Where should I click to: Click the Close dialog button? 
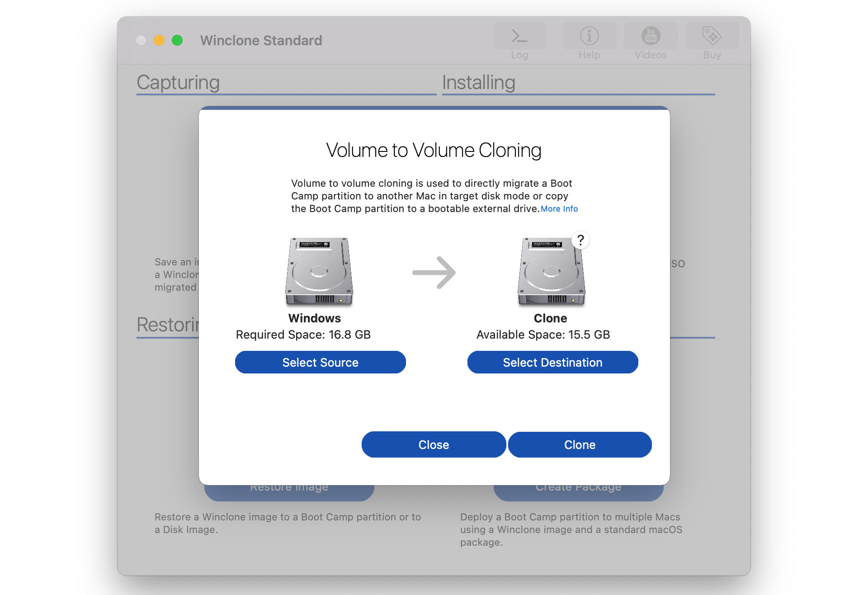click(434, 443)
